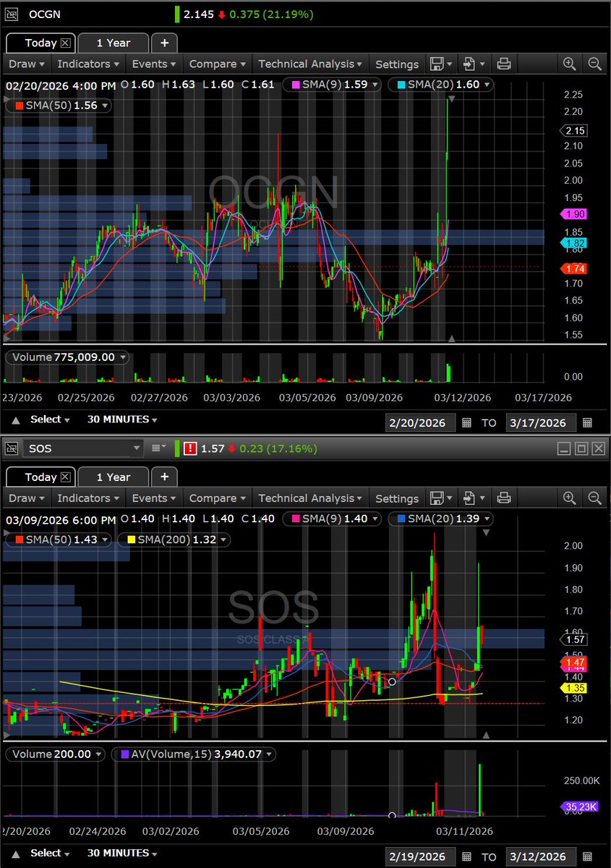Close the Today tab in OCGN chart
611x868 pixels.
pyautogui.click(x=65, y=43)
